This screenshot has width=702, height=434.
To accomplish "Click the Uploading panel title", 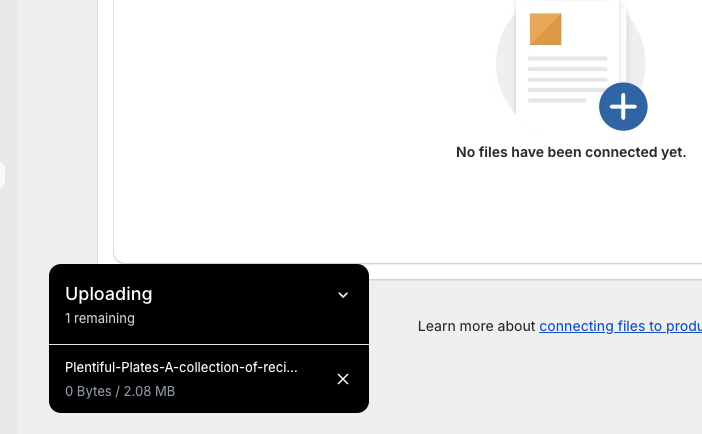I will (109, 294).
